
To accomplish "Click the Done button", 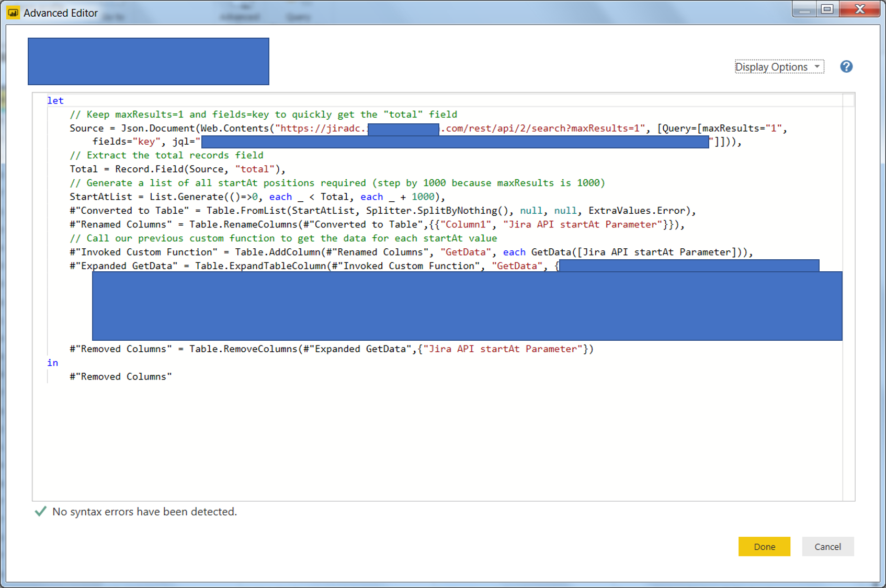I will [x=764, y=547].
